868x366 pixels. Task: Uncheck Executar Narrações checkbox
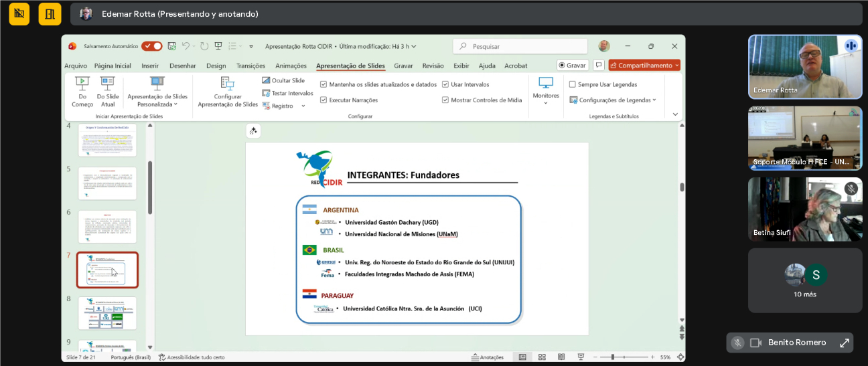(324, 100)
